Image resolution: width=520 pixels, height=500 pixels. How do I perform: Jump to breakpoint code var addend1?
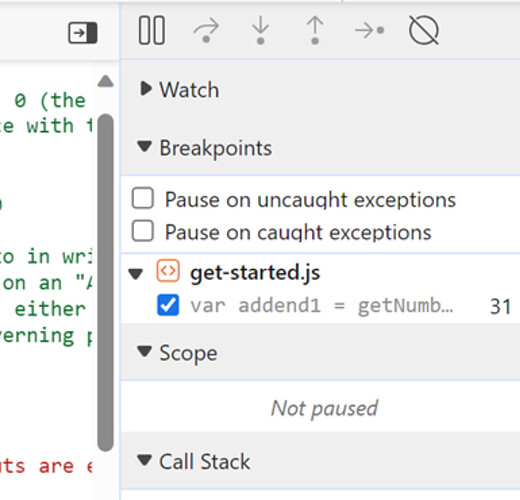tap(322, 305)
